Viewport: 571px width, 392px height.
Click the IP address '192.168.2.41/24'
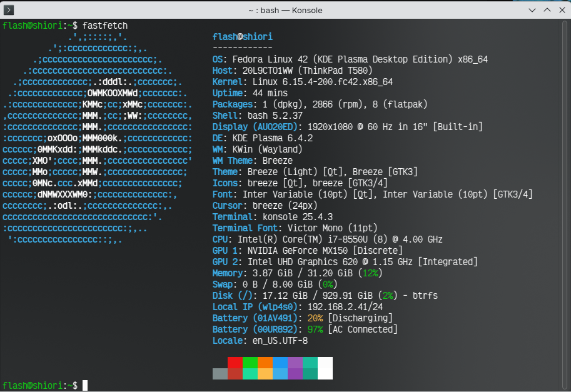tap(345, 308)
